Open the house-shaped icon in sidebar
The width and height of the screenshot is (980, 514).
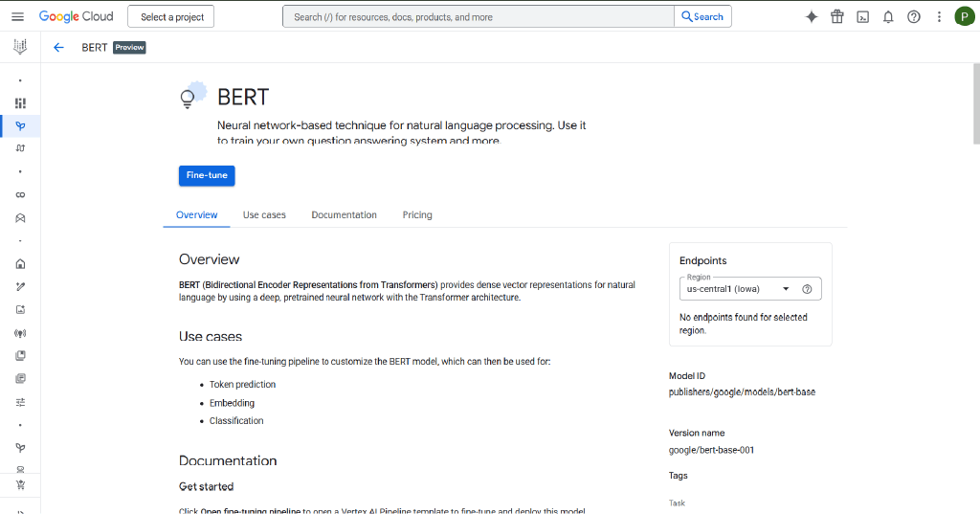point(20,264)
